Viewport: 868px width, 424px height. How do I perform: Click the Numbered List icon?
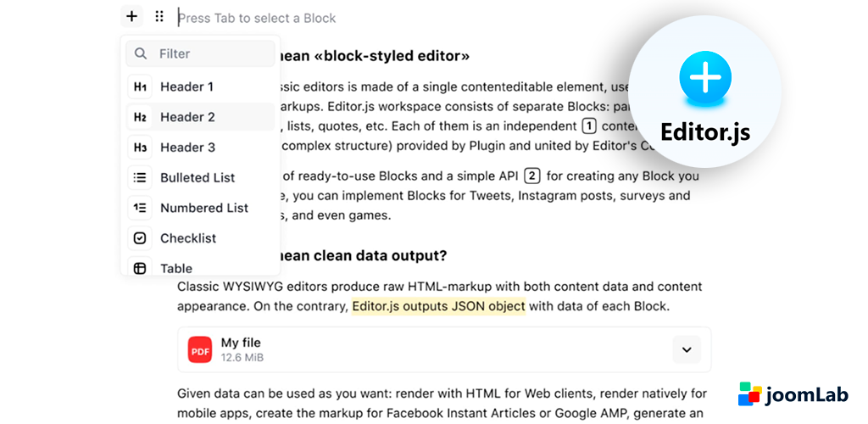click(x=140, y=208)
